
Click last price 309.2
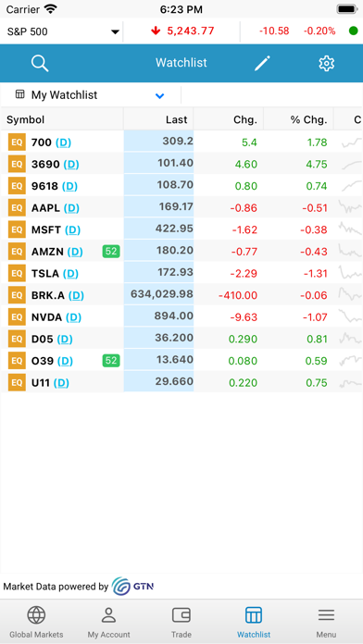click(178, 142)
